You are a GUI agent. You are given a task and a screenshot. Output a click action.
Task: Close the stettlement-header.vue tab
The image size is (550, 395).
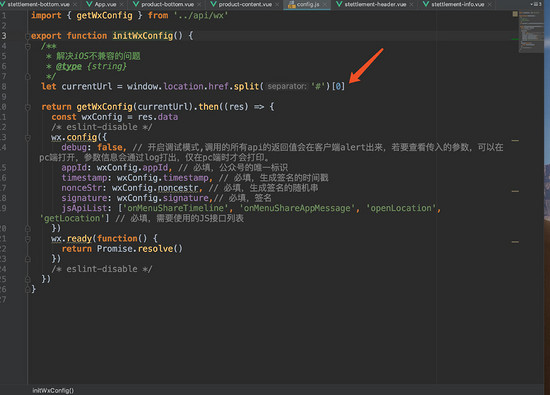point(411,5)
